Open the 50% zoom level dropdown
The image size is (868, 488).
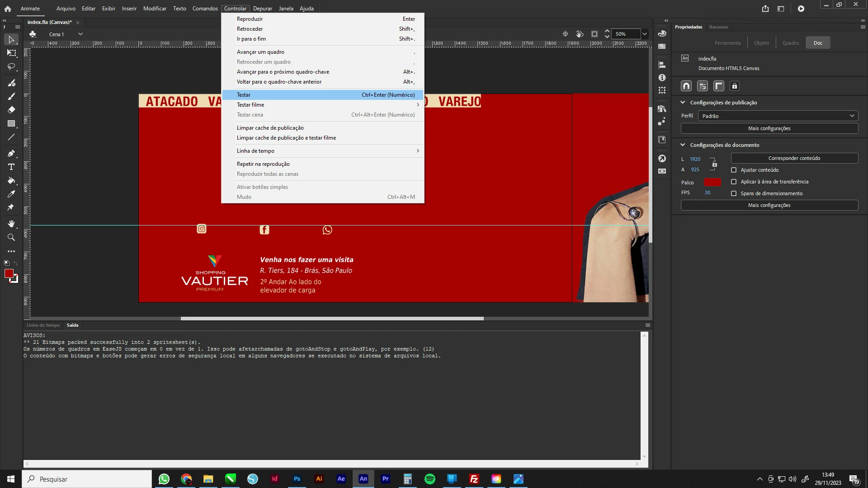(x=645, y=34)
